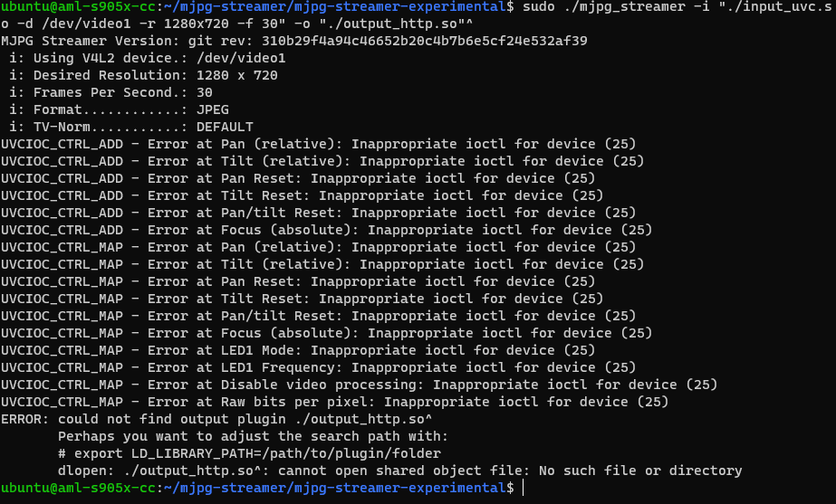Viewport: 836px width, 504px height.
Task: Click the ERROR could not find output plugin line
Action: tap(216, 419)
